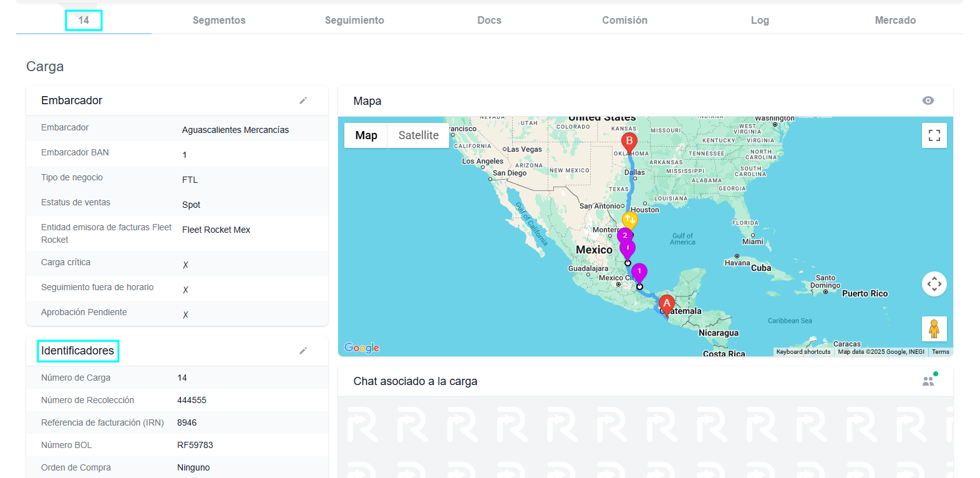The width and height of the screenshot is (980, 478).
Task: Toggle map visibility with eye icon
Action: [928, 100]
